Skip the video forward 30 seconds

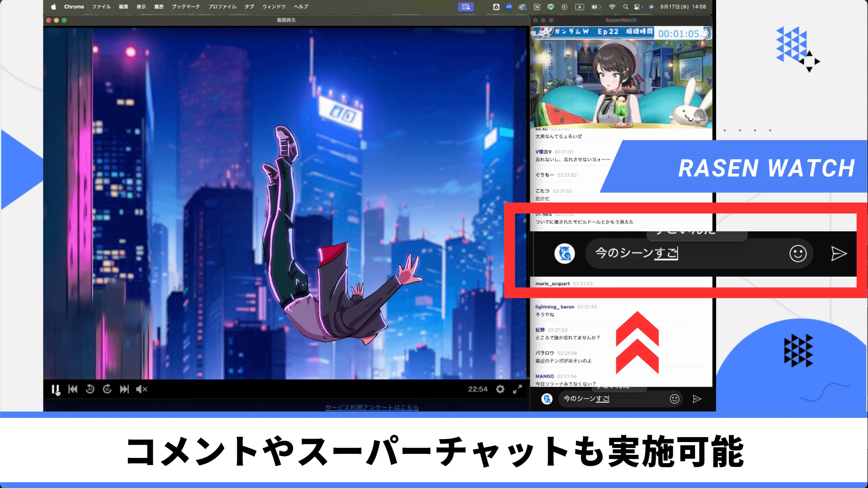point(107,389)
